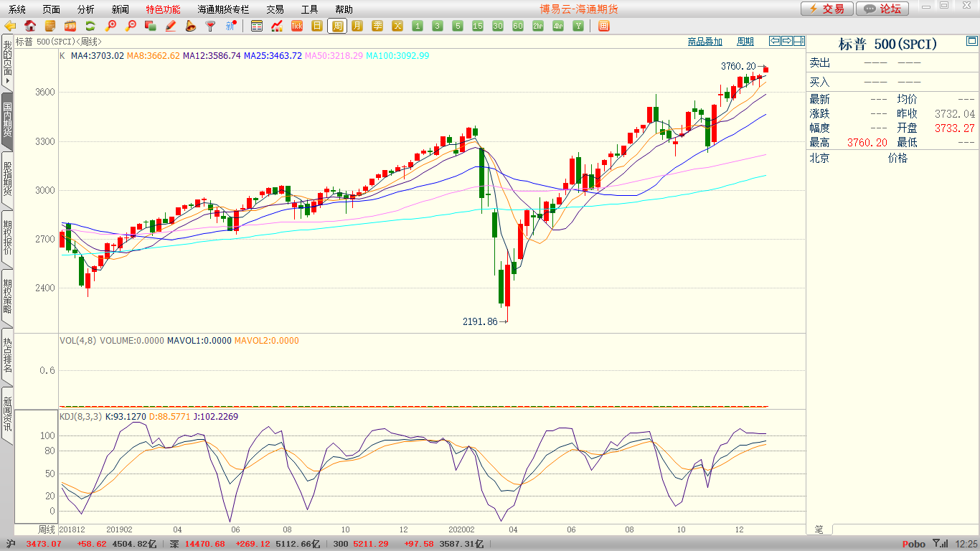Viewport: 980px width, 551px height.
Task: Switch to 新闻资讯 sidebar tab
Action: click(7, 415)
